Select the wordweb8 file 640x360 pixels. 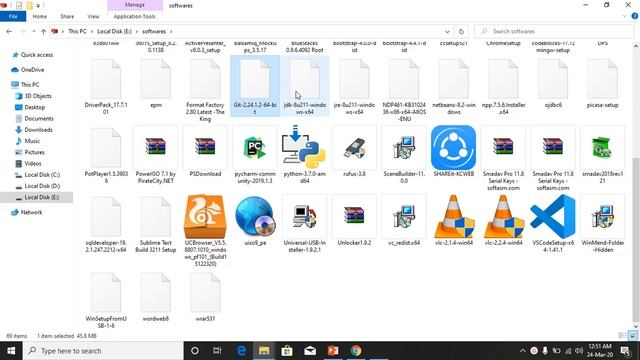156,297
